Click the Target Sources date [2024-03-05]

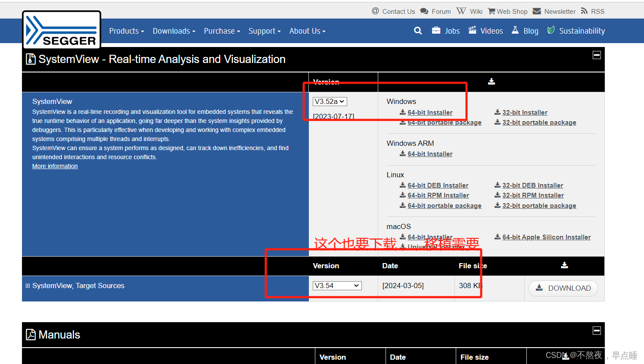tap(403, 286)
